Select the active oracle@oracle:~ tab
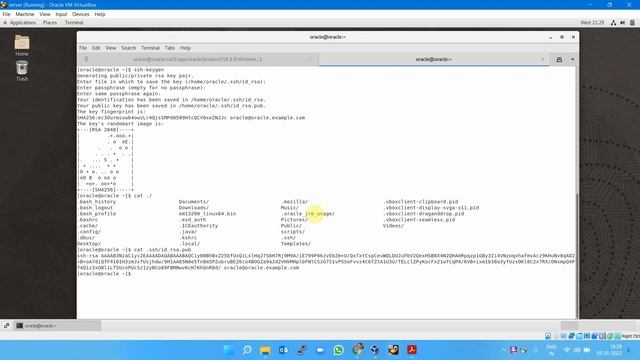Screen dimensions: 640x360 click(433, 60)
